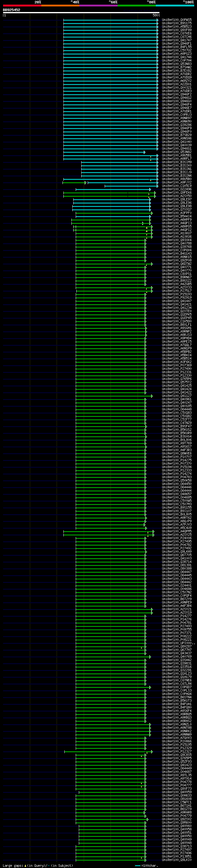Open hit UniRef100_C5WTC1

click(x=176, y=802)
